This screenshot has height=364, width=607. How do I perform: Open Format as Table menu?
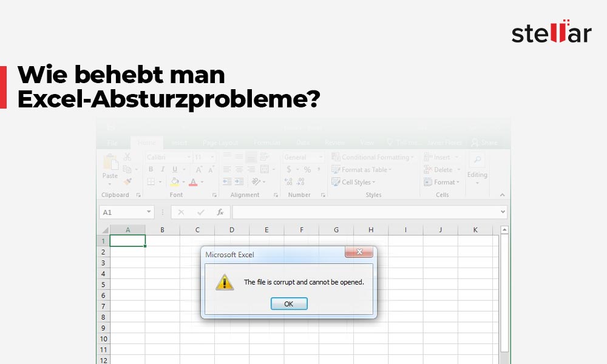[x=362, y=169]
